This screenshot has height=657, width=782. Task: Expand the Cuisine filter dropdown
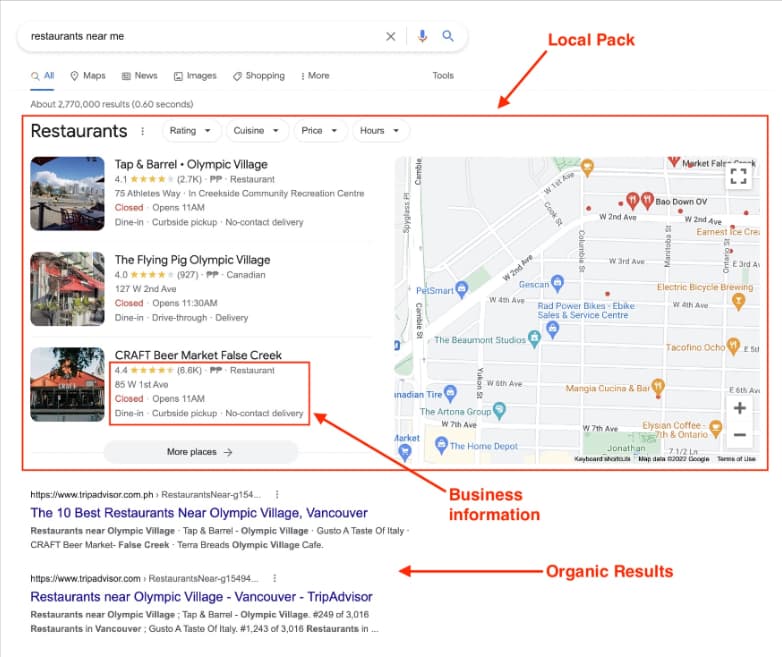pos(256,131)
